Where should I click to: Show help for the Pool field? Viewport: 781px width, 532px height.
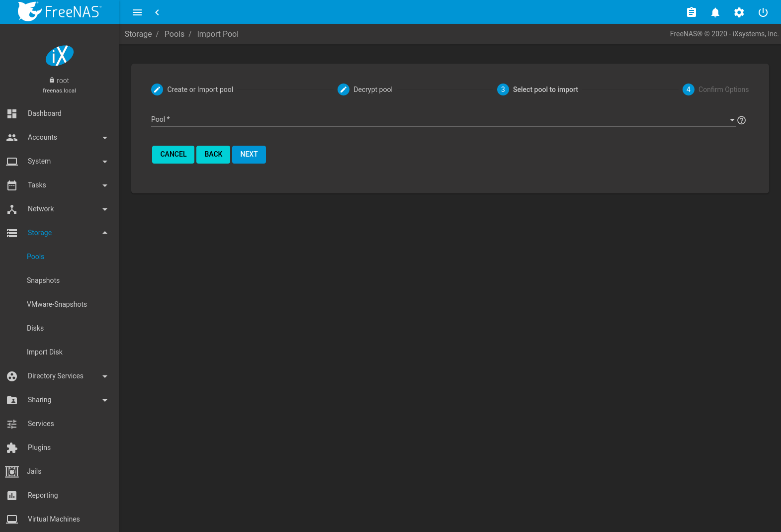[741, 120]
